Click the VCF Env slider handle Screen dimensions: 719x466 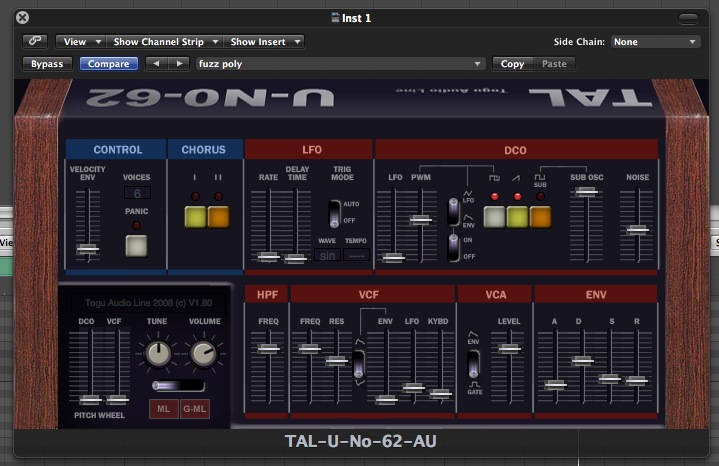386,399
